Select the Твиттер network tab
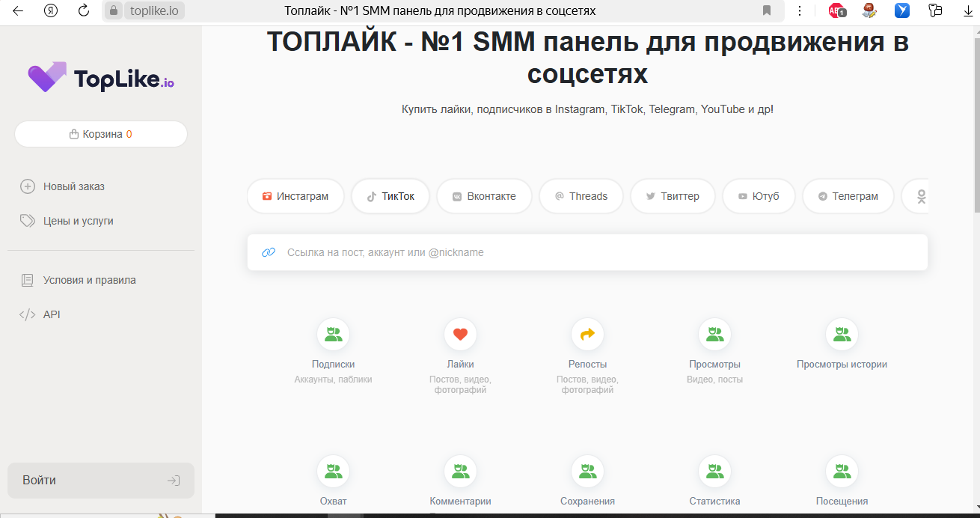This screenshot has width=980, height=518. click(673, 196)
